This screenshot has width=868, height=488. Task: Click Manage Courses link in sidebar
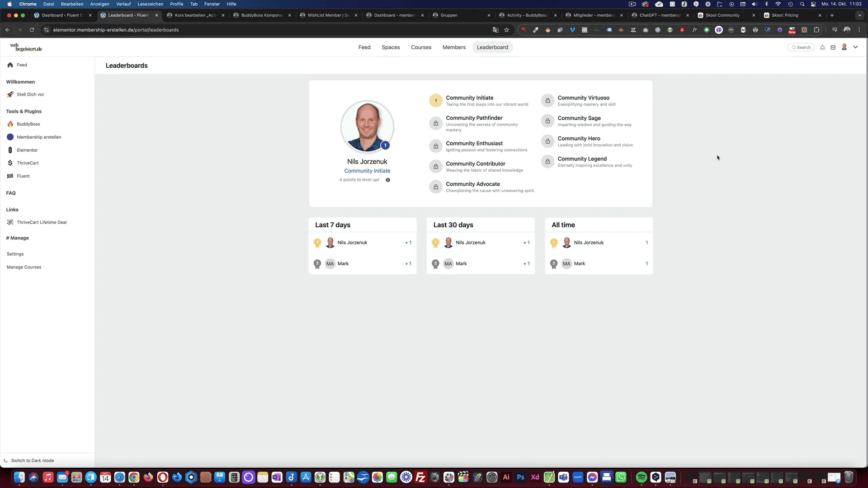point(24,267)
